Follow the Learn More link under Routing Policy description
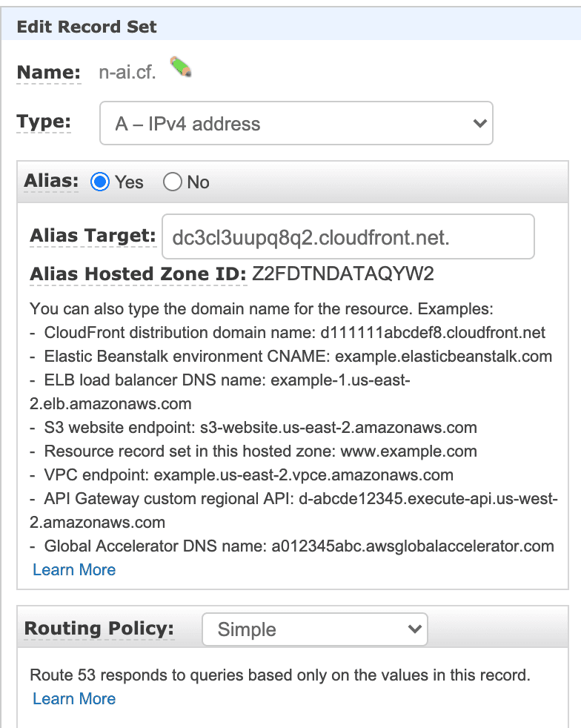The image size is (581, 728). 74,699
